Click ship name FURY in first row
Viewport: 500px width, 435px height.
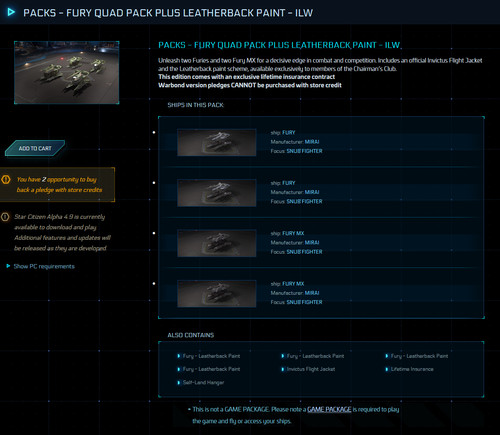coord(289,132)
